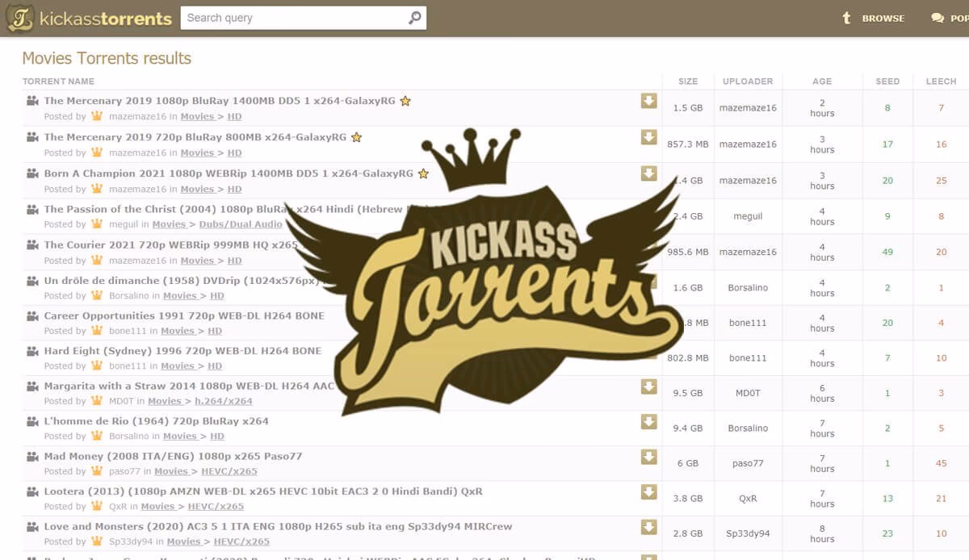Click the search query input field
The height and width of the screenshot is (560, 969).
point(292,18)
